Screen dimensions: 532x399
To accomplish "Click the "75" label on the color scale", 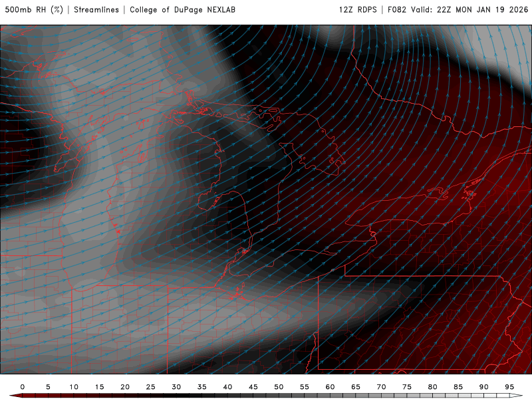I will 407,387.
